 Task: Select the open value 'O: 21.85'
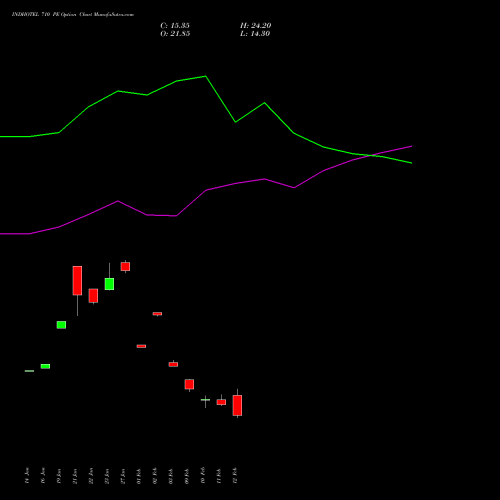coord(175,34)
